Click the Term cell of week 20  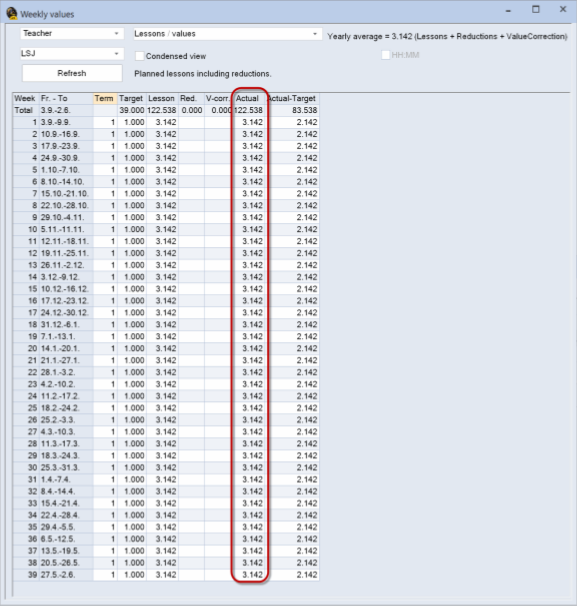(105, 349)
